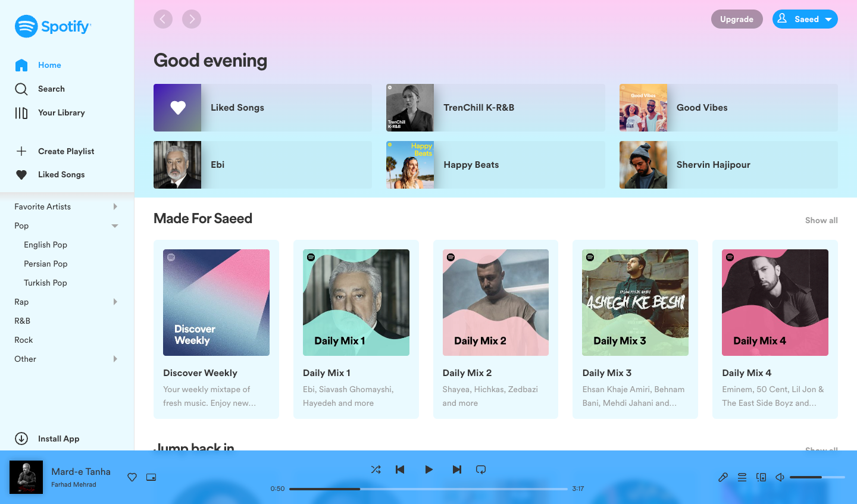This screenshot has height=504, width=857.
Task: Open Happy Beats shortcut card
Action: pos(496,165)
